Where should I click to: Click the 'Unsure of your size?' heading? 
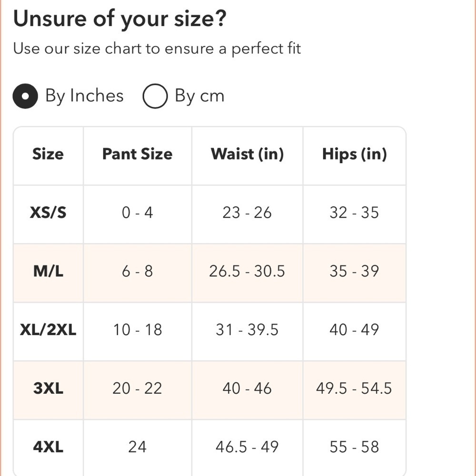[119, 19]
